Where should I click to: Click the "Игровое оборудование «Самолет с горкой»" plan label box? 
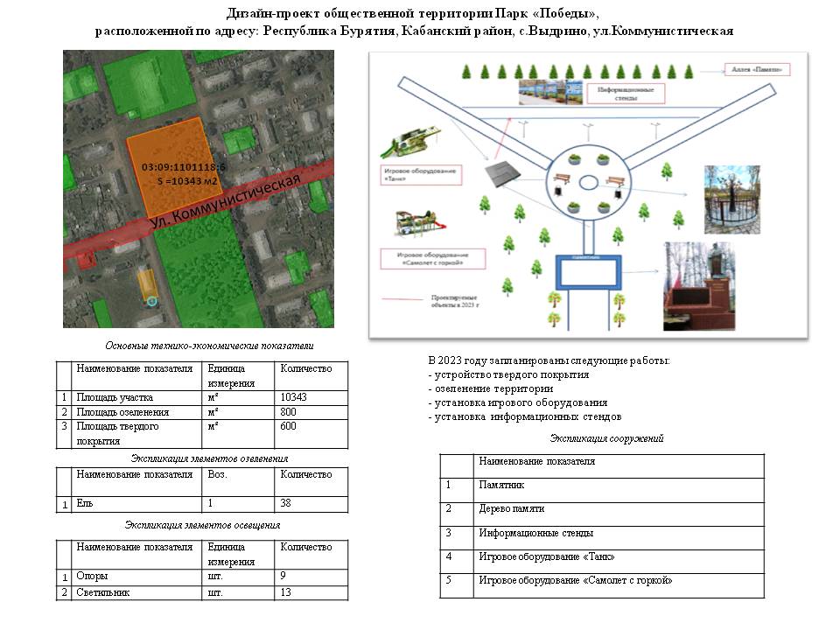pyautogui.click(x=433, y=259)
